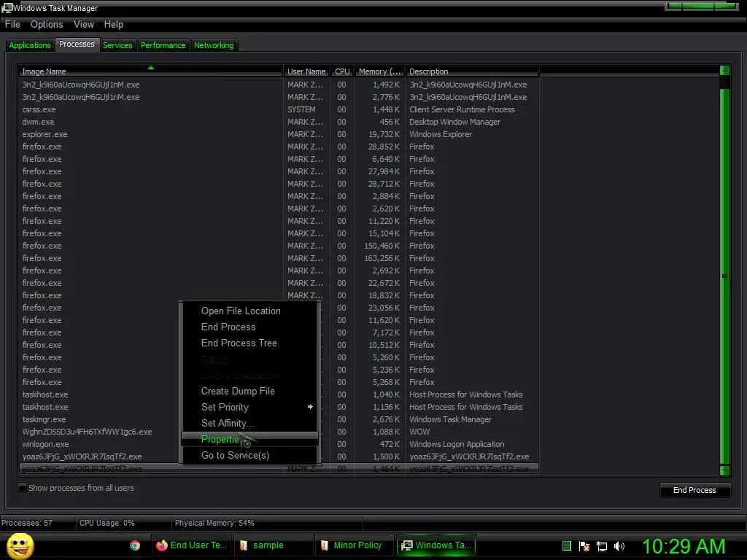
Task: Switch to the Services tab
Action: 117,45
